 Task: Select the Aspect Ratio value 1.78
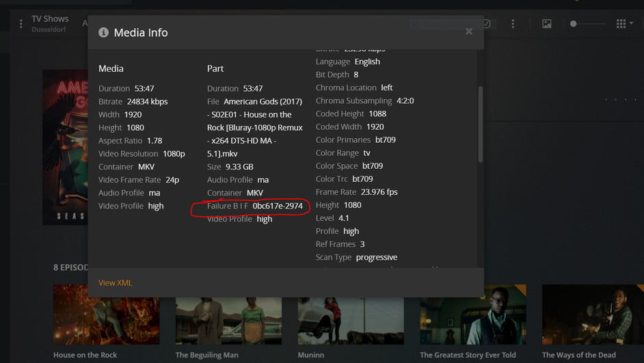click(x=155, y=140)
